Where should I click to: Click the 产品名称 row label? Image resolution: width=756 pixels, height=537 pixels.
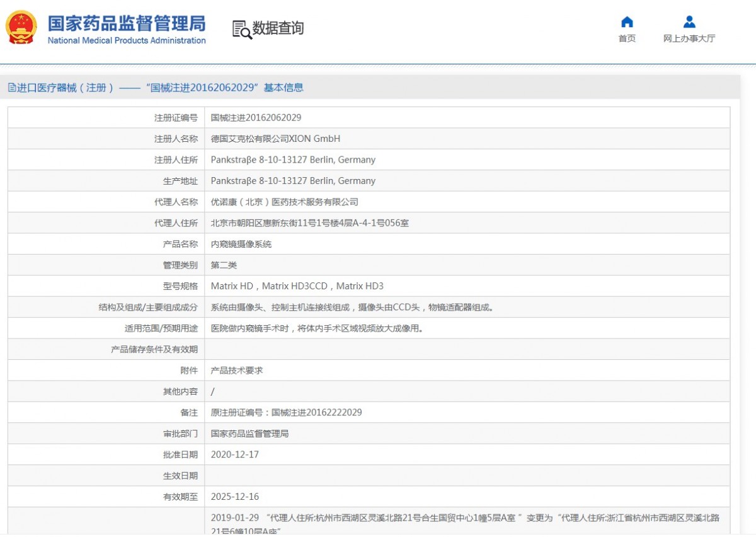[x=180, y=244]
